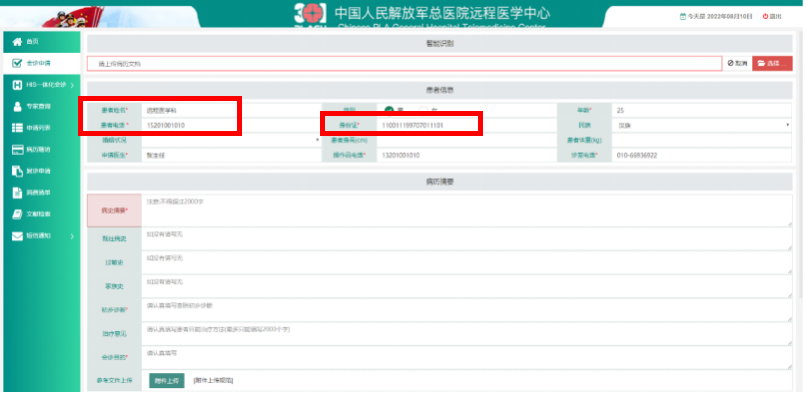Open 申请列表 via the list icon

(x=17, y=128)
